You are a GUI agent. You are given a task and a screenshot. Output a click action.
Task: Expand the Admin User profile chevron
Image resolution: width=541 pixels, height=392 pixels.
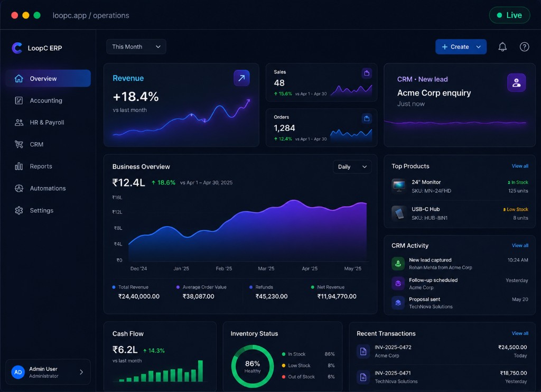pyautogui.click(x=81, y=372)
